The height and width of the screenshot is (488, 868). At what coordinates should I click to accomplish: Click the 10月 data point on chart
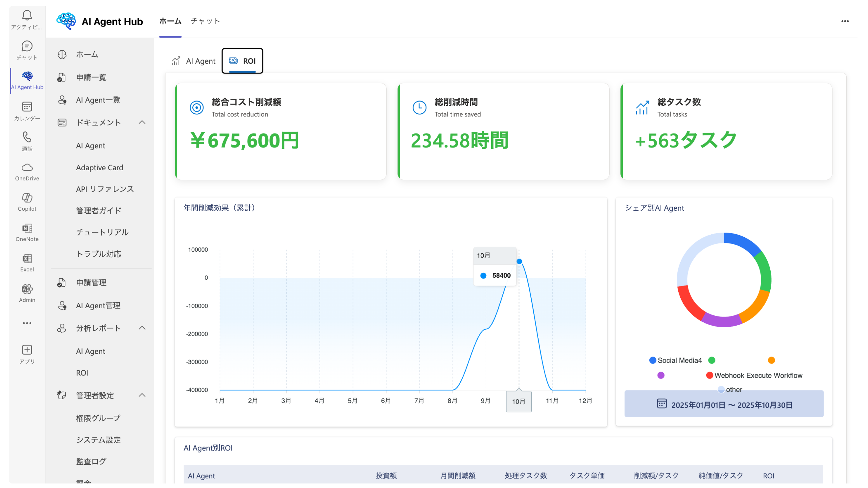pos(519,262)
